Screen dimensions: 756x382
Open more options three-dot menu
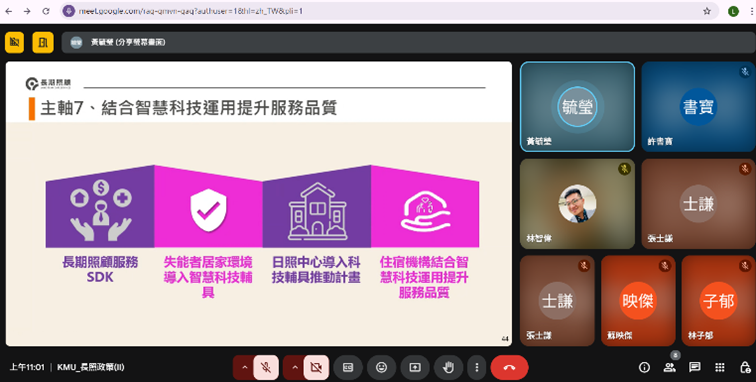click(x=476, y=368)
